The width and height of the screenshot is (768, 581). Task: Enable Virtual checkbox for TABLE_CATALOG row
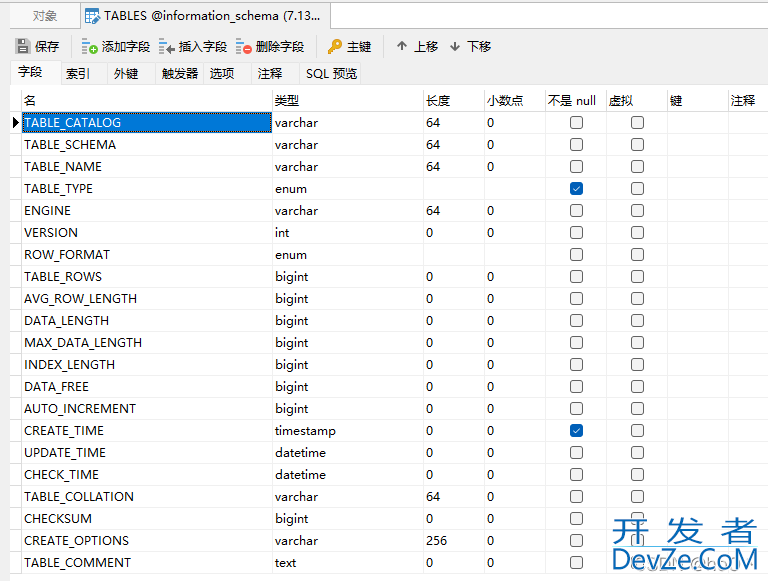pos(637,122)
